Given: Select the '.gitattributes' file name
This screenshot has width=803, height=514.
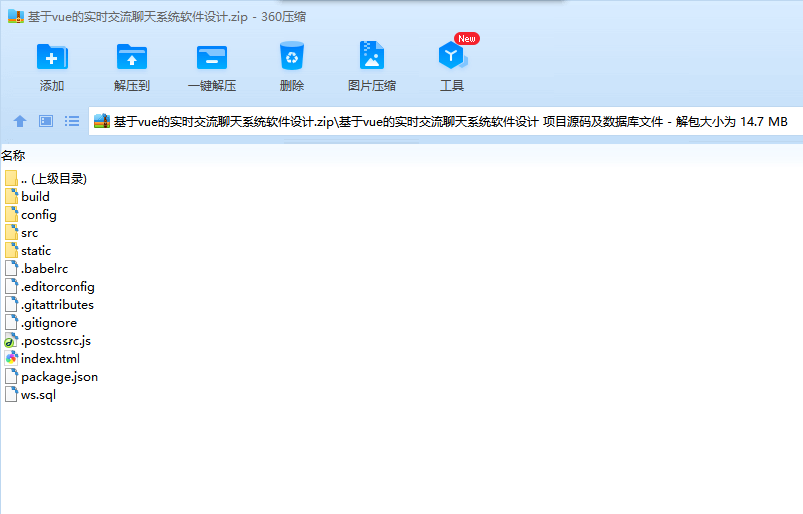Looking at the screenshot, I should tap(57, 305).
